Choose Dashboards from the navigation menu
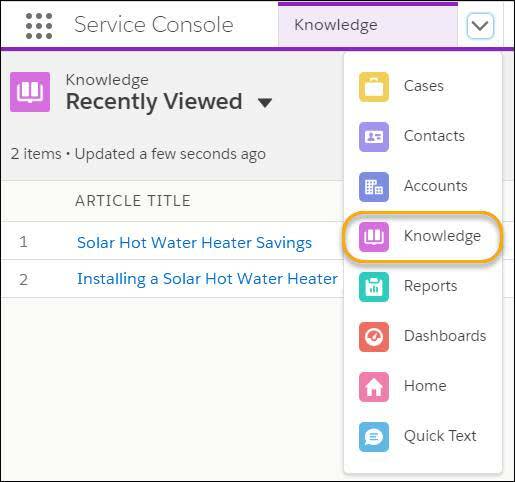The image size is (515, 482). (423, 337)
